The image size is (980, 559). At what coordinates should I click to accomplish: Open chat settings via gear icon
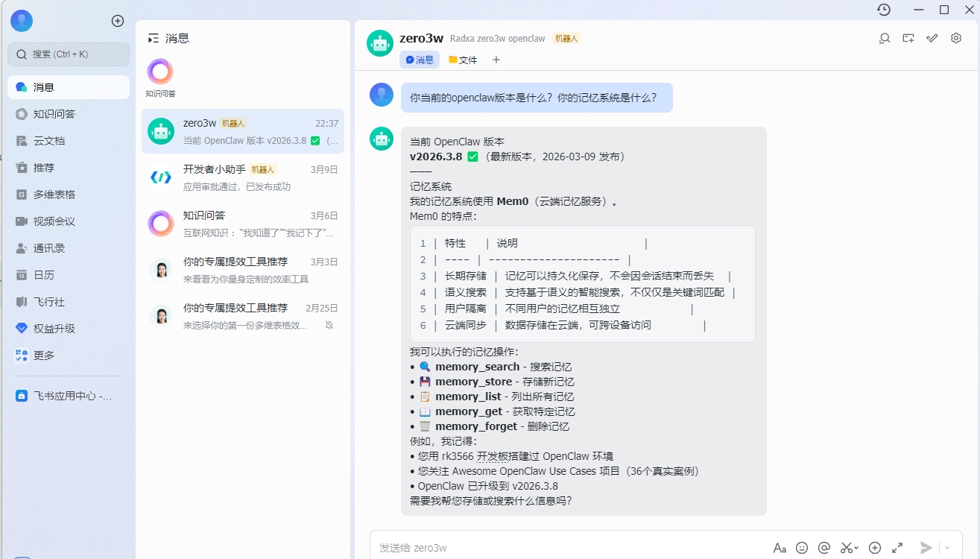click(x=956, y=37)
